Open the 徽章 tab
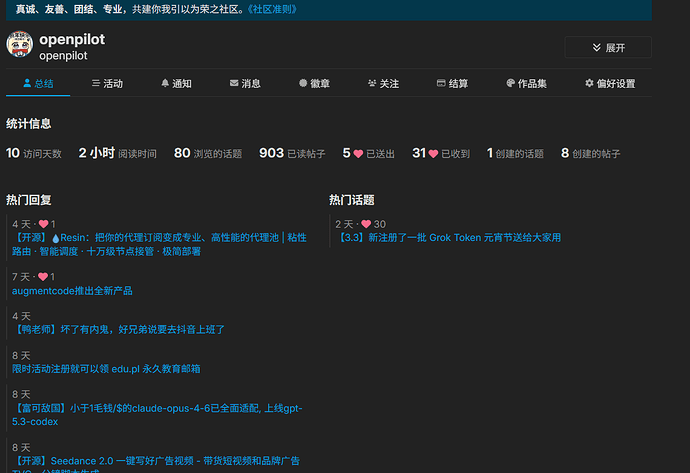The width and height of the screenshot is (690, 473). coord(314,83)
